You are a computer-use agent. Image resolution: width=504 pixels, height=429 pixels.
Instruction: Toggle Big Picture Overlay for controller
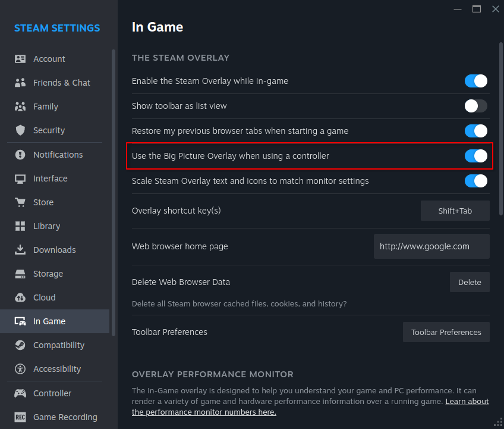[x=475, y=156]
